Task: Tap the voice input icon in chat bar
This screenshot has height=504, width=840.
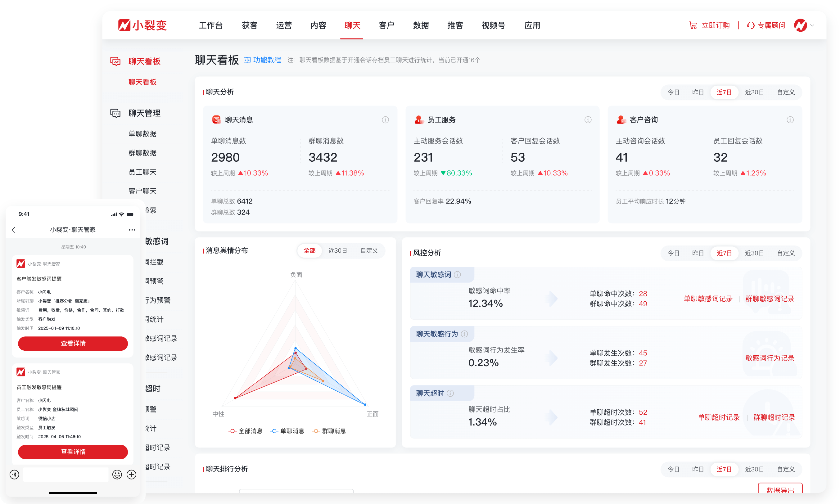Action: [14, 475]
